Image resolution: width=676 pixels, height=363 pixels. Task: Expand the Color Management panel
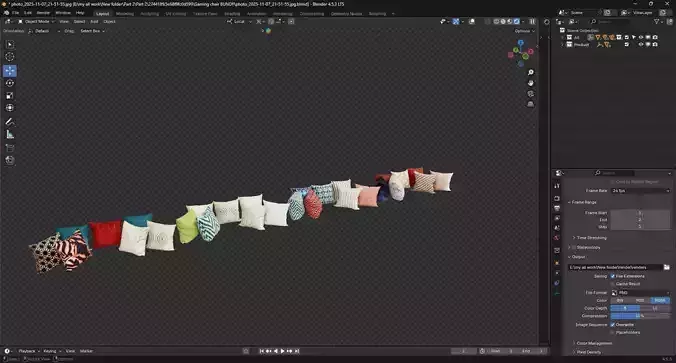tap(592, 344)
